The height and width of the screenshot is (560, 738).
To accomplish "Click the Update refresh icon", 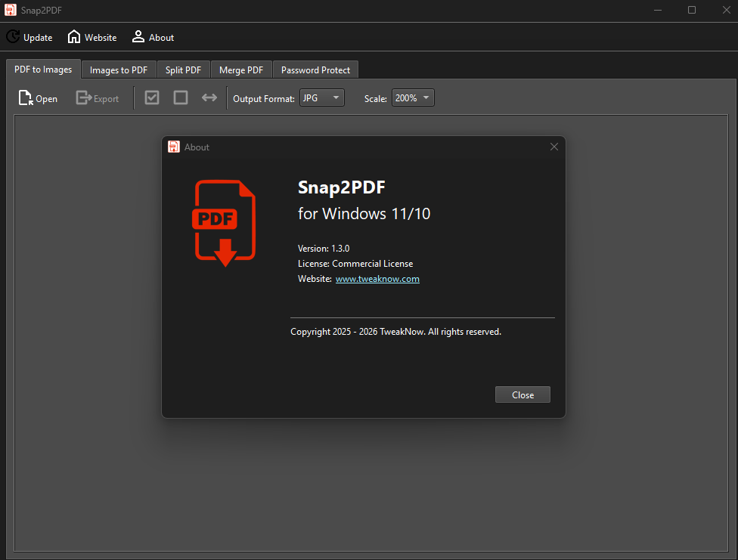I will 13,37.
